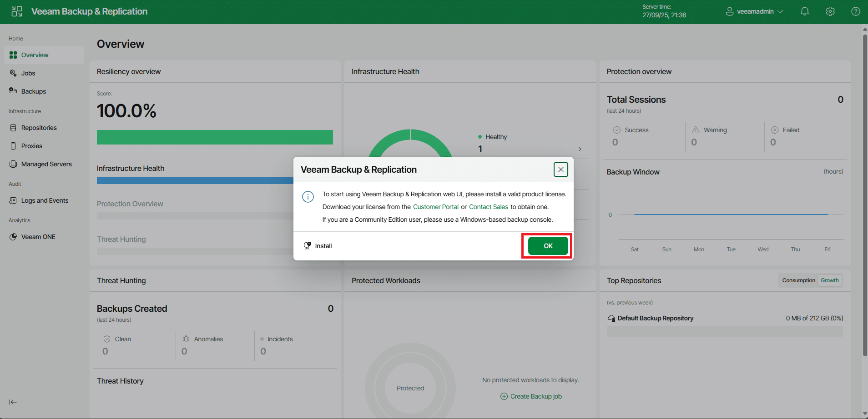This screenshot has width=868, height=419.
Task: Open settings via the gear icon
Action: pos(830,12)
